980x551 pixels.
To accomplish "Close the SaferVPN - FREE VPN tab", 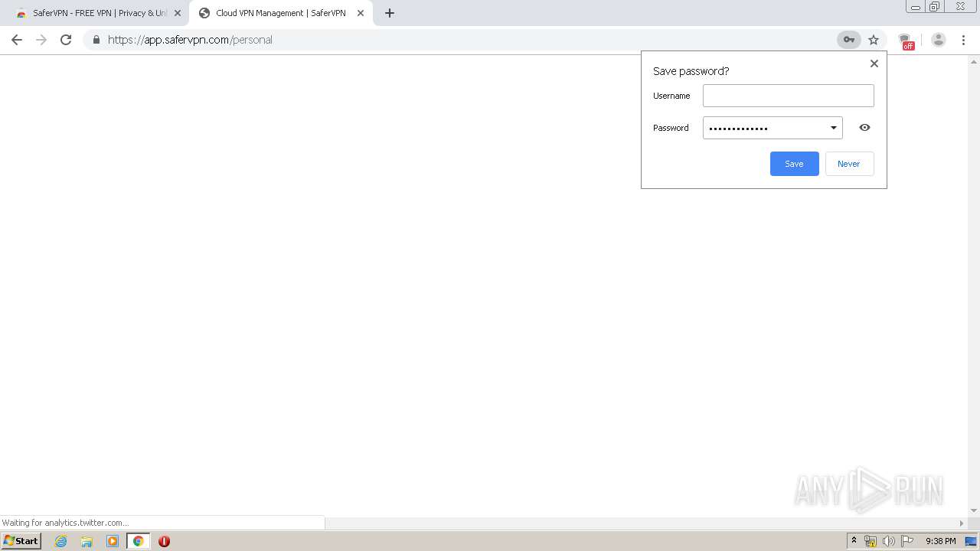I will tap(178, 13).
